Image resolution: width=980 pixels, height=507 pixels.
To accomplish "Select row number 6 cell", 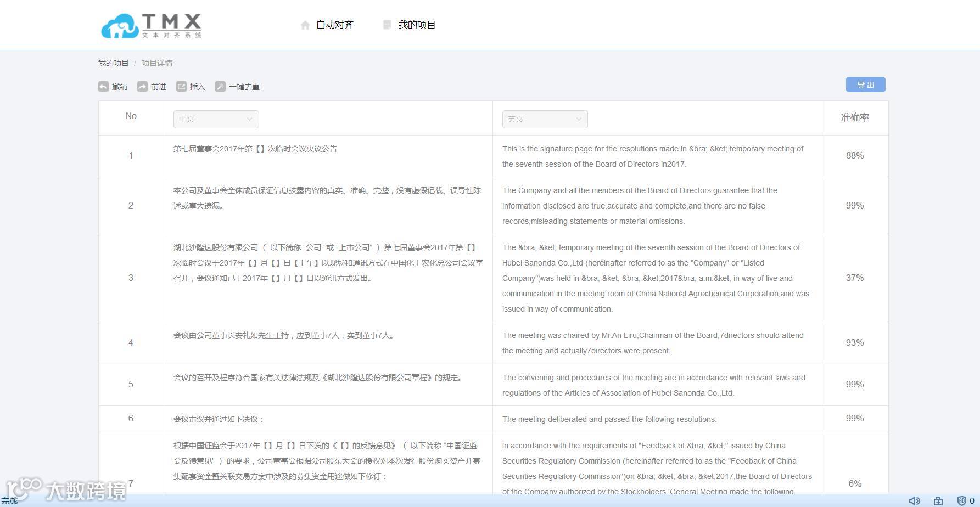I will (131, 418).
